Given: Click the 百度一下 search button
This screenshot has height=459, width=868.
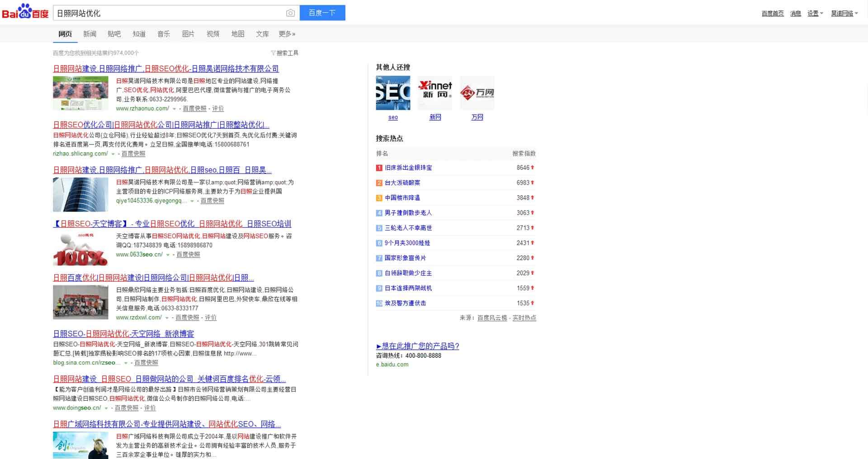Looking at the screenshot, I should point(322,13).
